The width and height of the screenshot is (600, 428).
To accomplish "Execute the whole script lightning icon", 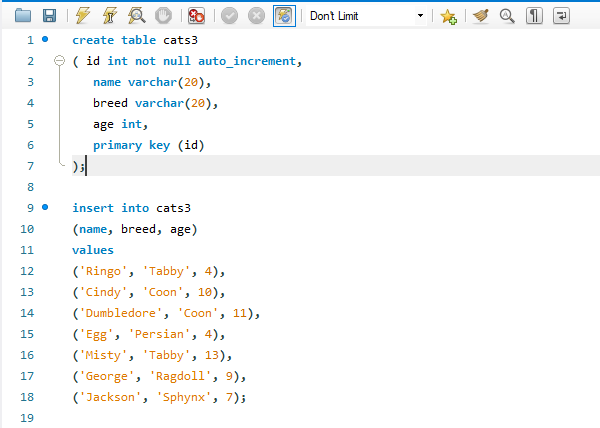I will pos(83,16).
